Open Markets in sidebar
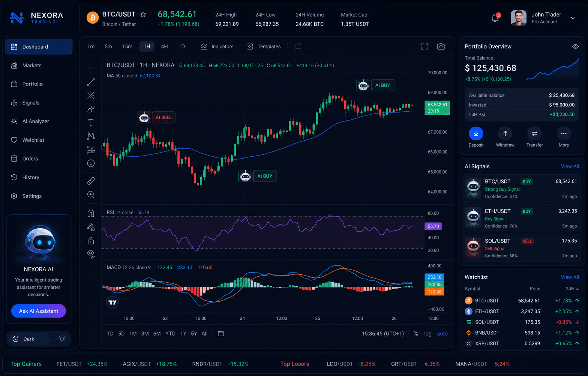Image resolution: width=588 pixels, height=376 pixels. (x=39, y=65)
